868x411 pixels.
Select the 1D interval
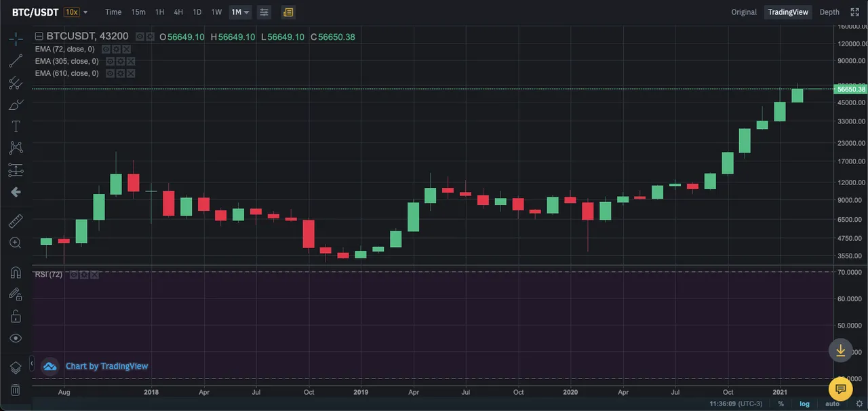click(x=197, y=12)
